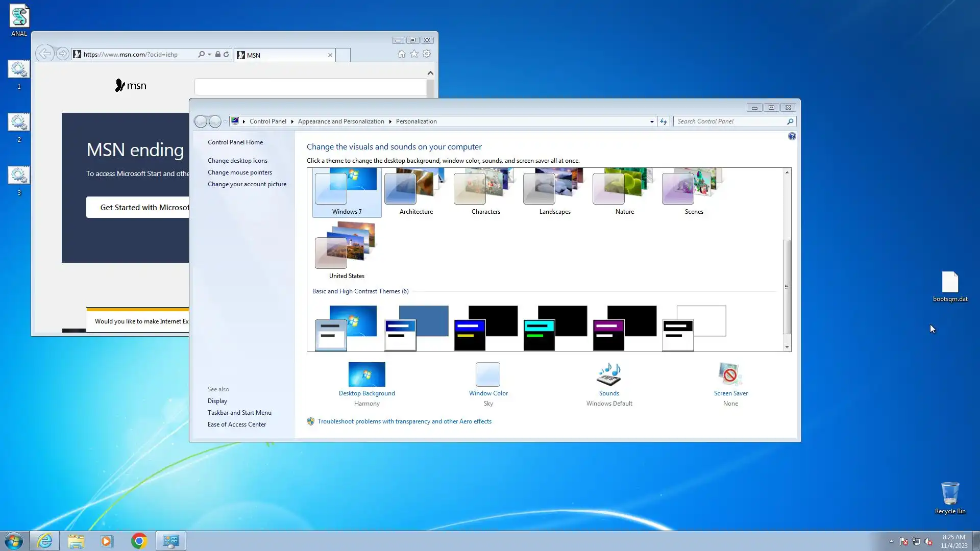Open Internet Explorer home icon
Screen dimensions: 980x551
[x=402, y=54]
